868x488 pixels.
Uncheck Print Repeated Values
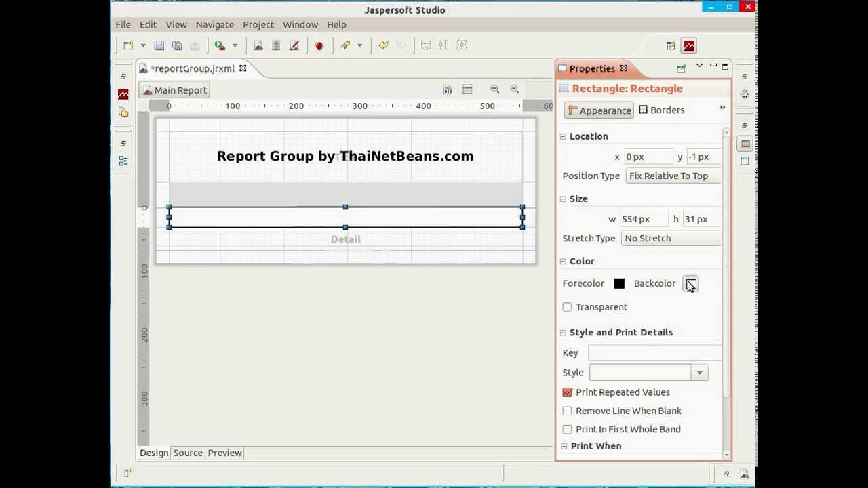(567, 392)
